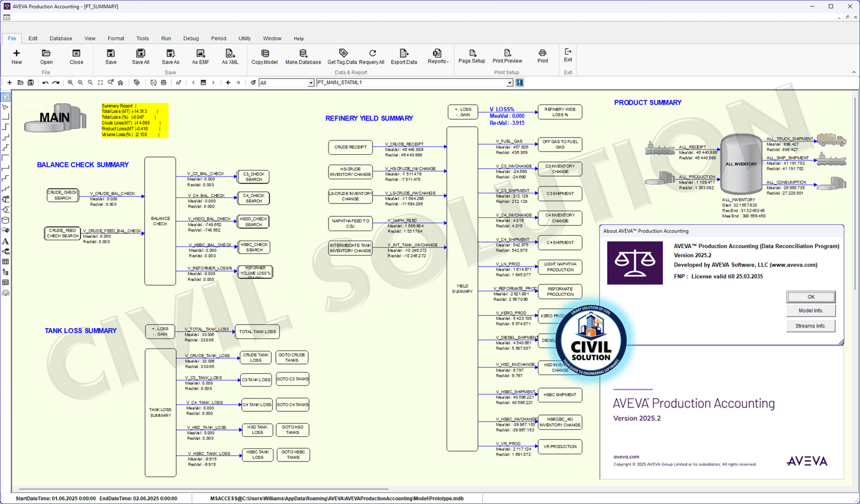Export the model with As XML
Viewport: 860px width, 504px height.
pyautogui.click(x=230, y=57)
